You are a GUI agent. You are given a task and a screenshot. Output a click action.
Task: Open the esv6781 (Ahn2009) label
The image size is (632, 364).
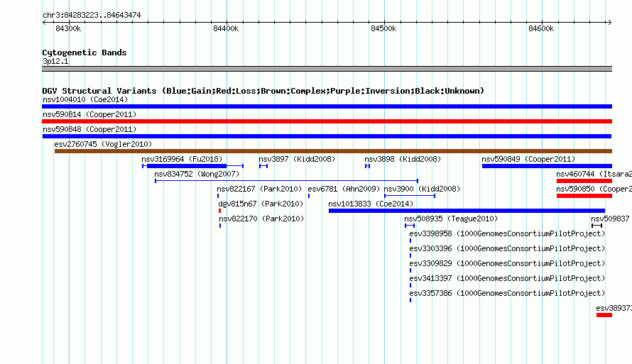click(344, 189)
